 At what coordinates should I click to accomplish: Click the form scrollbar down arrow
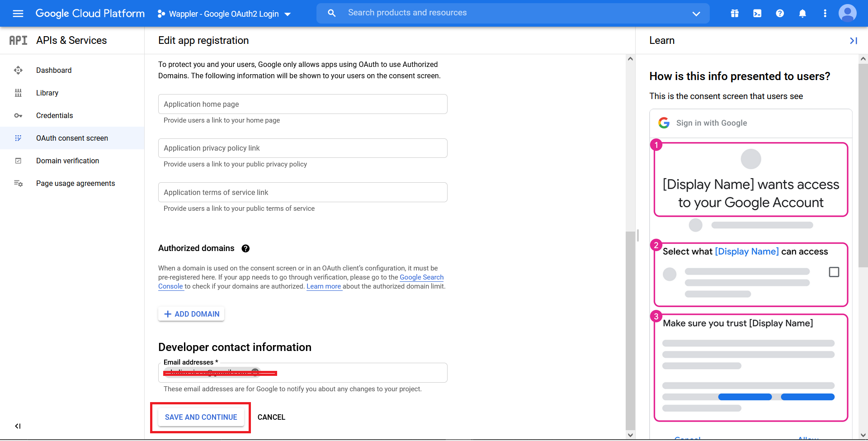(631, 435)
